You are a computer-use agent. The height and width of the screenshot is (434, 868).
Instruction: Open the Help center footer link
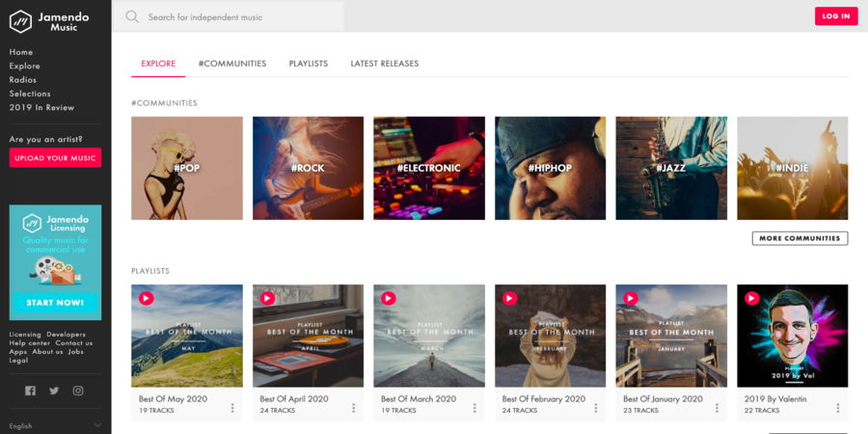(x=29, y=343)
